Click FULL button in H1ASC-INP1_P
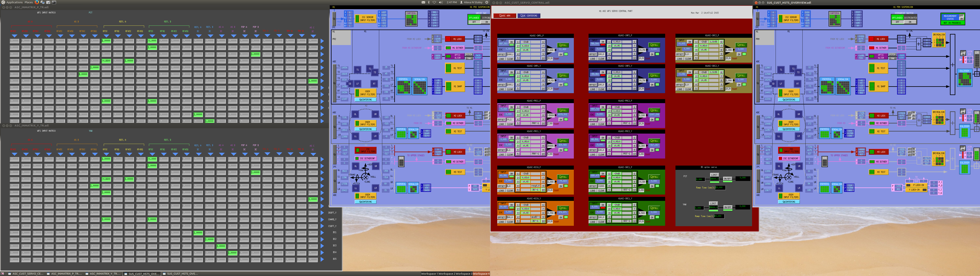 tap(563, 45)
